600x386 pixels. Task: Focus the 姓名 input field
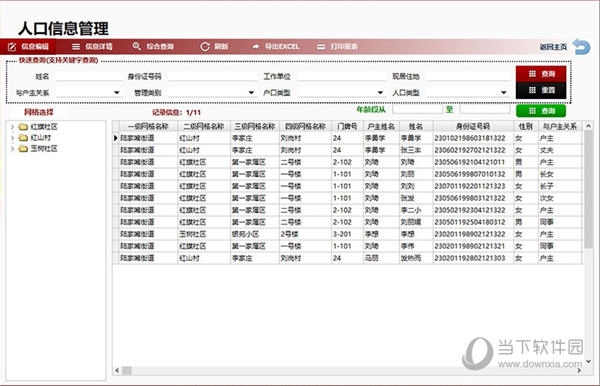coord(89,76)
